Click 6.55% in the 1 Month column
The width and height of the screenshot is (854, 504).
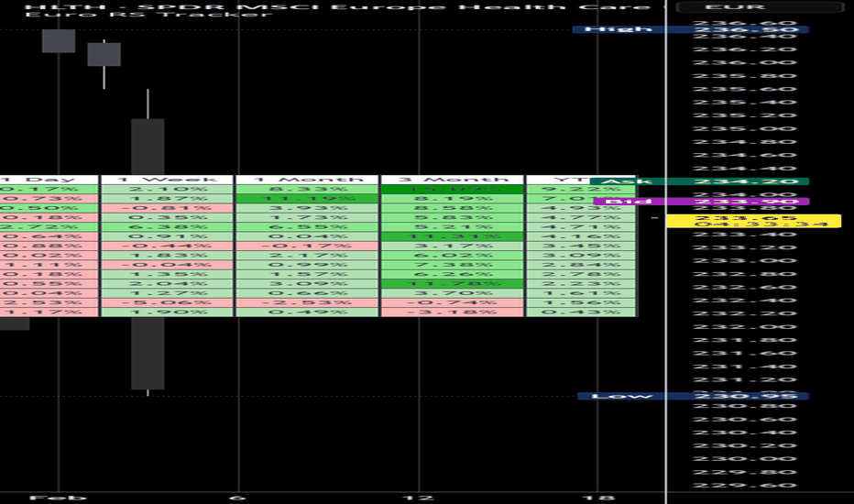click(x=307, y=226)
